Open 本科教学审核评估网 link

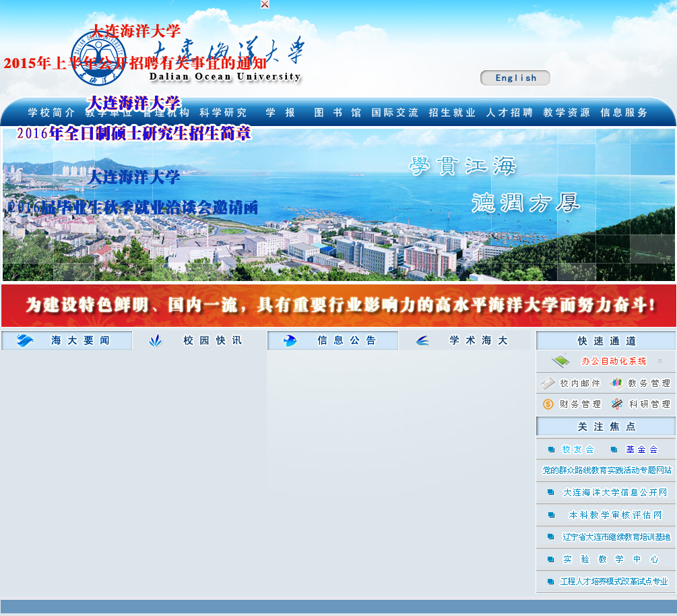(x=615, y=515)
